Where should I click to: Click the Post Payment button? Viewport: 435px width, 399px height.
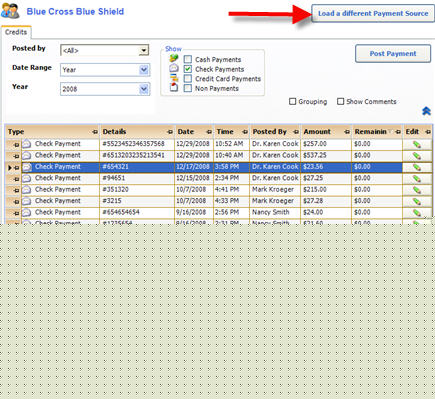click(x=393, y=54)
